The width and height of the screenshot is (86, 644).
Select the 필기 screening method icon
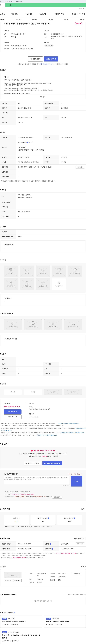[x=53, y=392]
